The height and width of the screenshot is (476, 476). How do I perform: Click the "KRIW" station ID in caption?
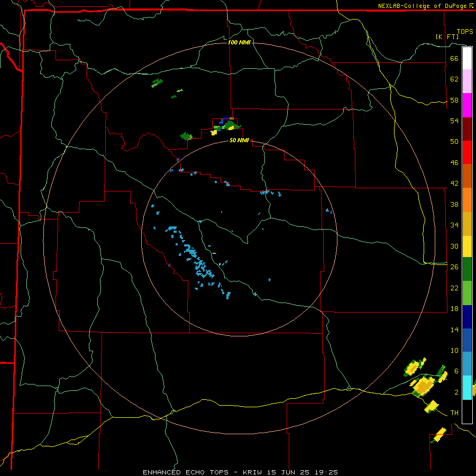252,472
